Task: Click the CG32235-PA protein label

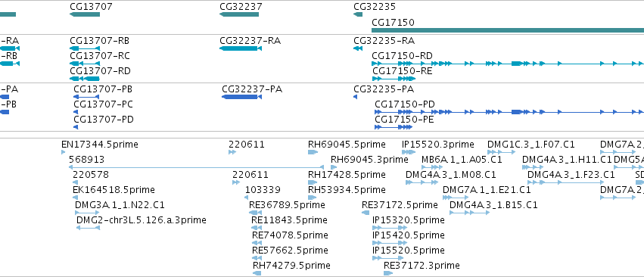Action: 384,89
